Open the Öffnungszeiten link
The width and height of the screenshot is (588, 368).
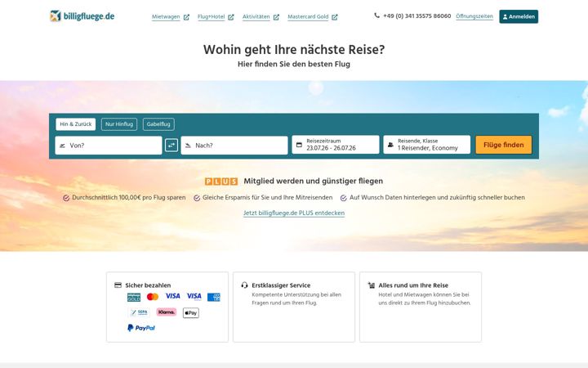click(474, 16)
